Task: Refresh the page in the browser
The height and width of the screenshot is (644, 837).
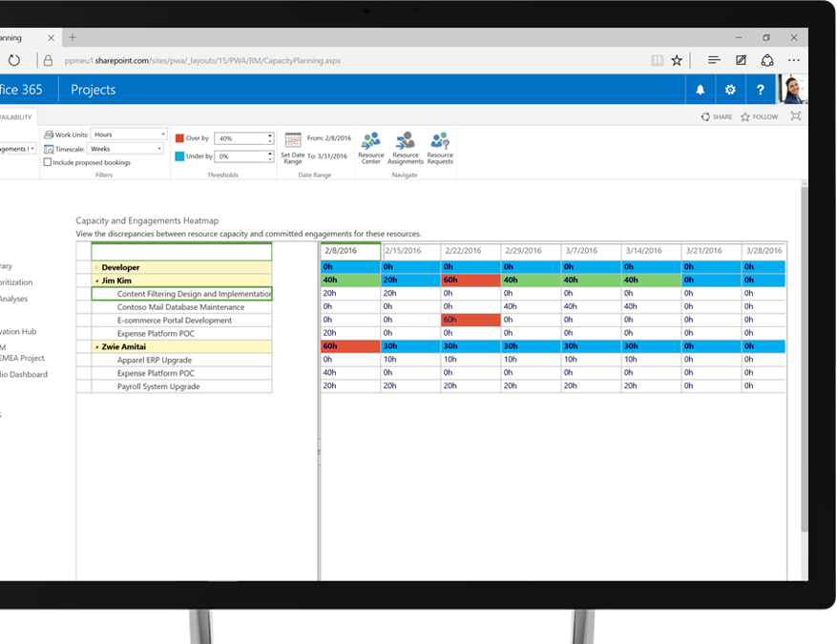Action: coord(13,60)
